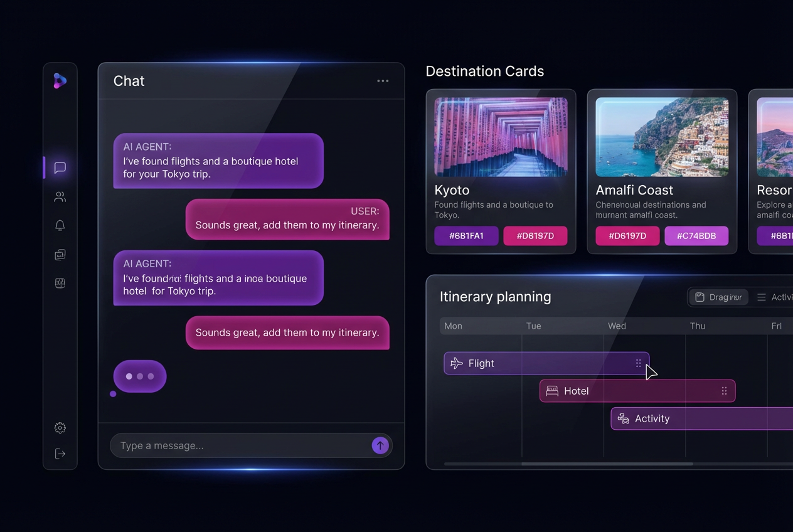
Task: Select the Thu column header
Action: [698, 326]
